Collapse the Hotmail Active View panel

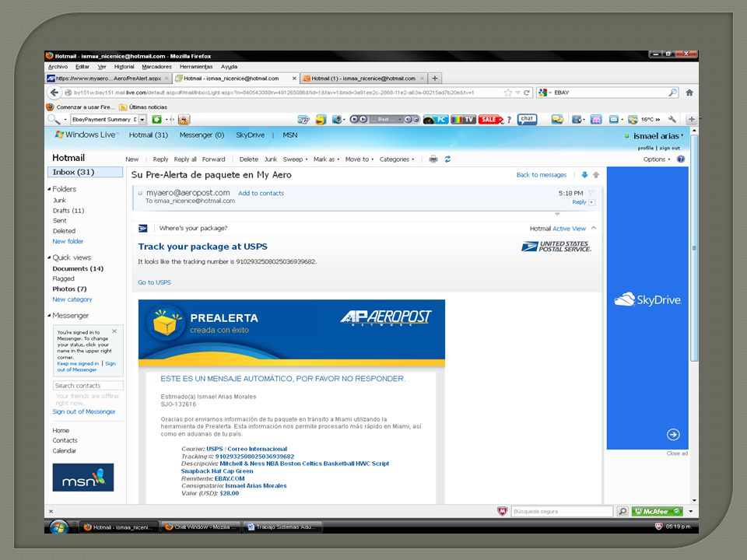[x=594, y=228]
